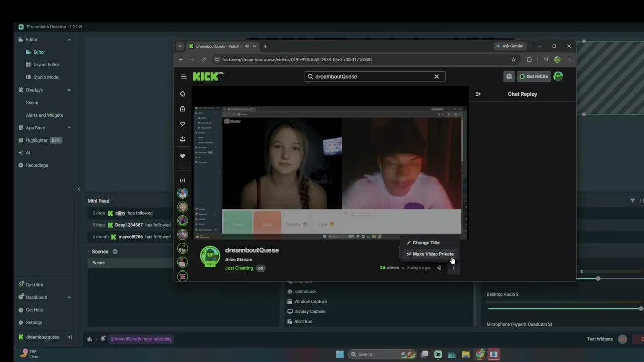644x362 pixels.
Task: Open Just Chatting category link
Action: [239, 268]
